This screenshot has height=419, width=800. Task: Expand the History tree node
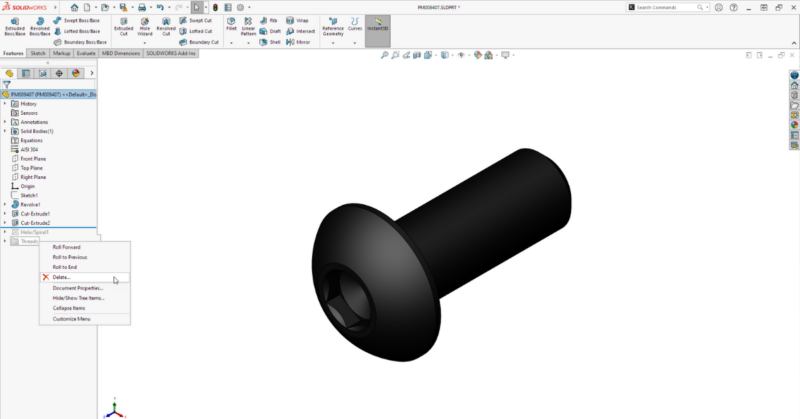click(x=5, y=104)
